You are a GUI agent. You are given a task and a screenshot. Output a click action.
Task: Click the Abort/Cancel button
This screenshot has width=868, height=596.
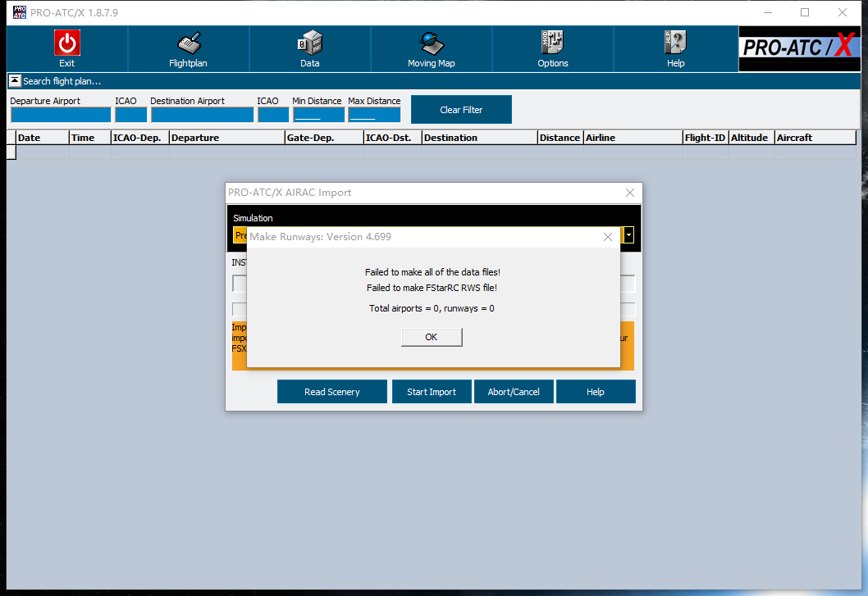coord(514,392)
